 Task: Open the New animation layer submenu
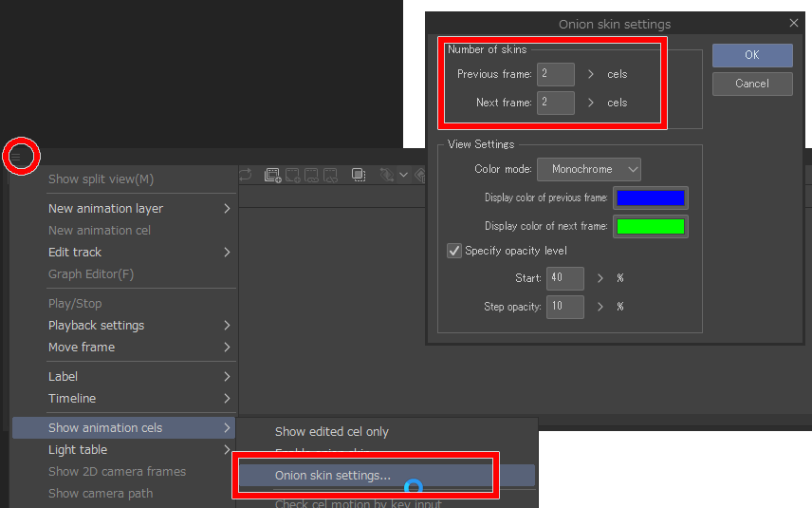pyautogui.click(x=123, y=208)
